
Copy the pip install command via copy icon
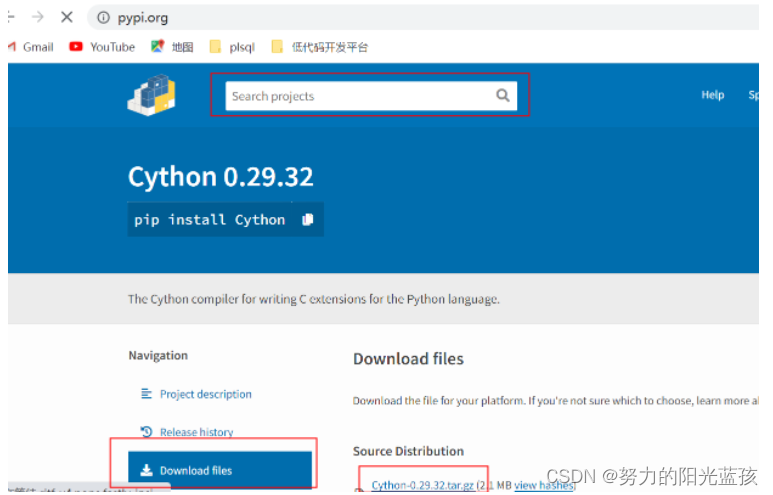coord(308,219)
